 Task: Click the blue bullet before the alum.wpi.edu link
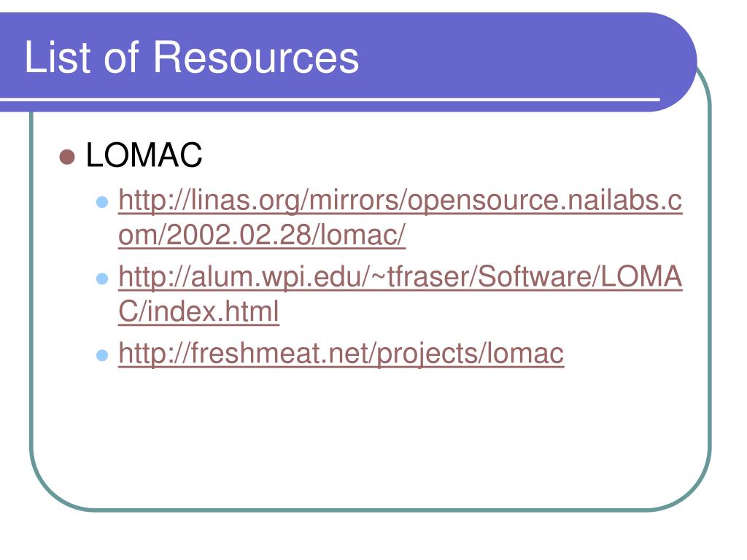(102, 279)
